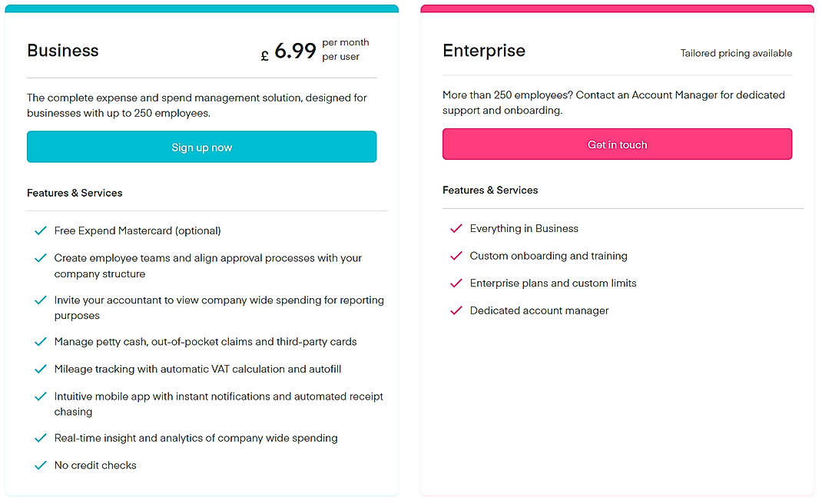Click the checkmark next to Everything in Business
Viewport: 822px width, 504px height.
[456, 228]
